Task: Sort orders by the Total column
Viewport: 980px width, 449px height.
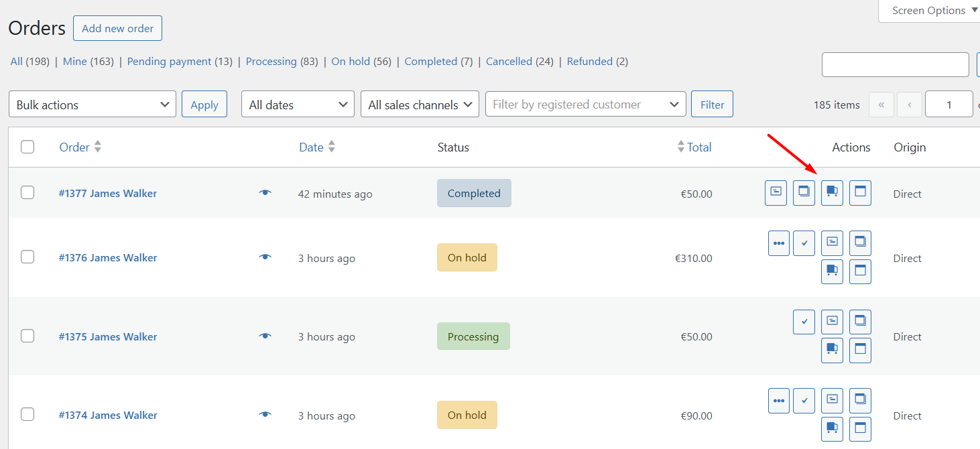Action: click(x=698, y=147)
